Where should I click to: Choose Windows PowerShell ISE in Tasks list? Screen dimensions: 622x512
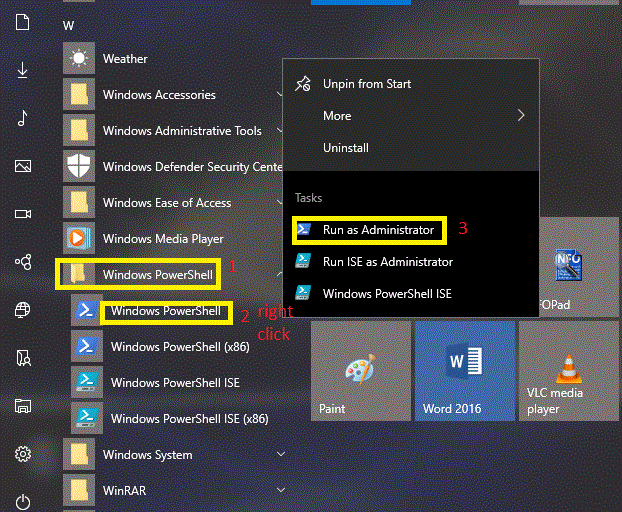click(x=411, y=293)
